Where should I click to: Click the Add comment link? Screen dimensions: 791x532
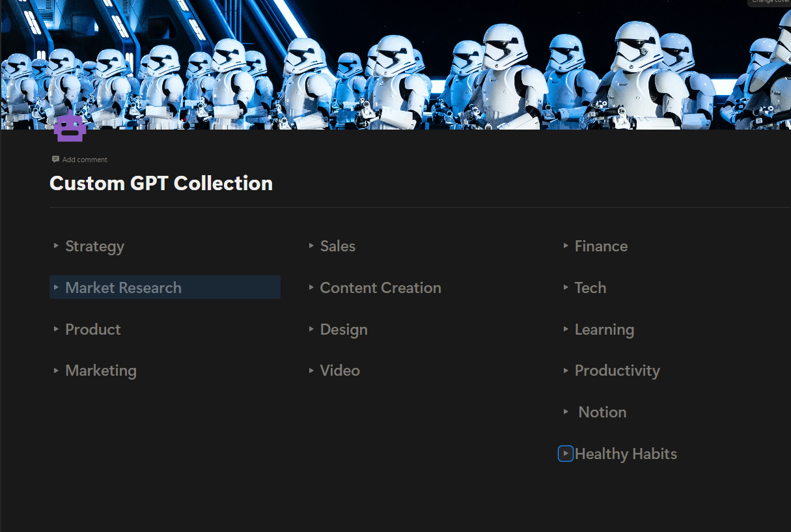(x=83, y=160)
